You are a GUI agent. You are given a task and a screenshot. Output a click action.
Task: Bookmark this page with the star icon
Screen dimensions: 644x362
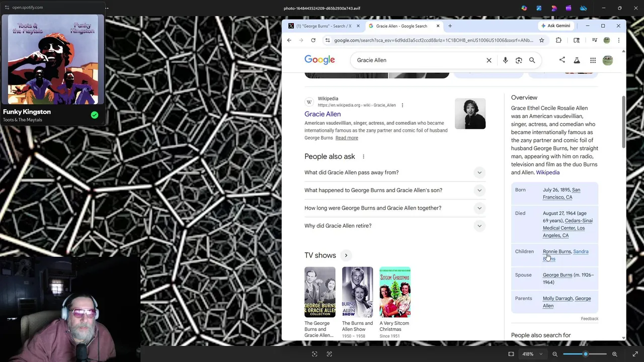point(542,40)
